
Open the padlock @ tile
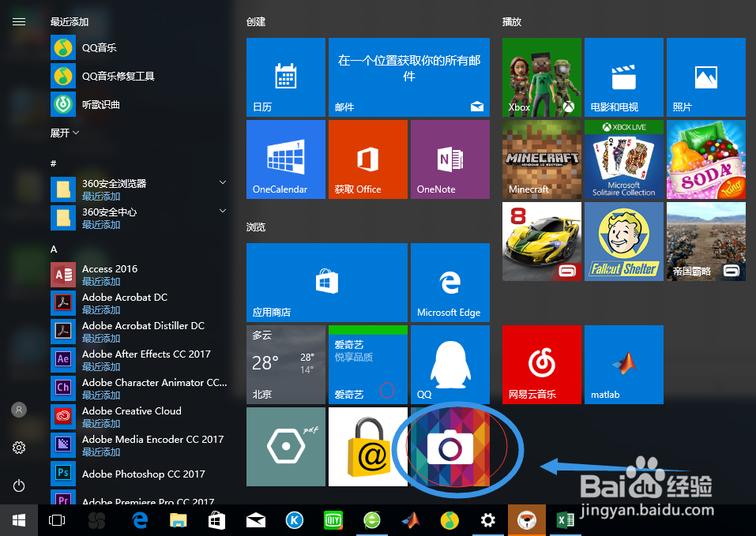(368, 447)
